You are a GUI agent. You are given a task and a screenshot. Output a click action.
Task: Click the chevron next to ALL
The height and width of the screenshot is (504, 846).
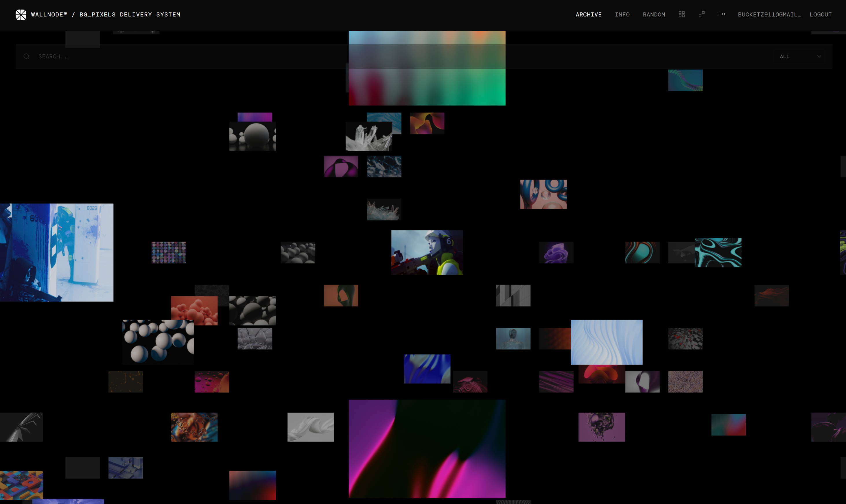point(819,56)
